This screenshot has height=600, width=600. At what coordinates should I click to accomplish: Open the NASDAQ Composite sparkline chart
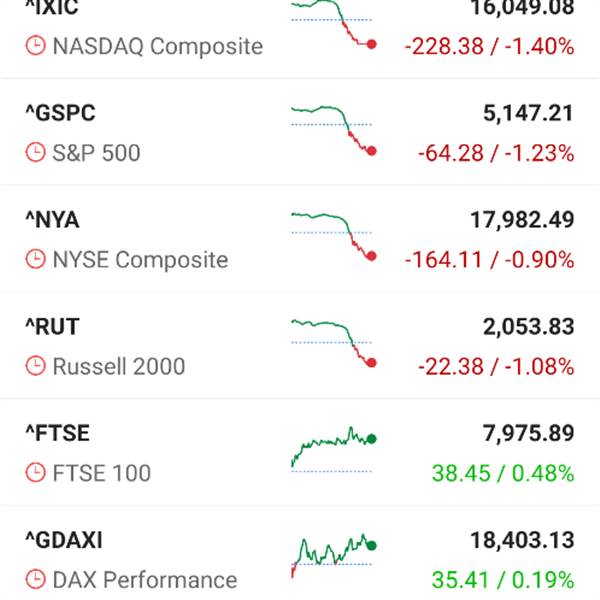click(334, 25)
